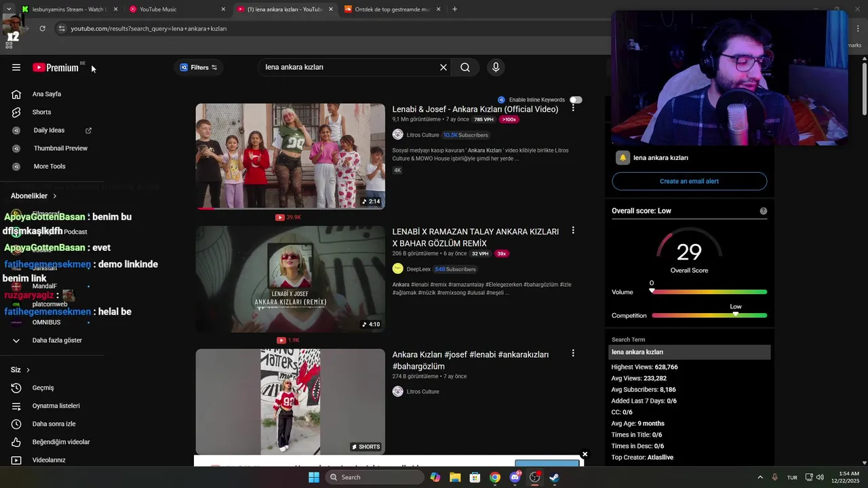The height and width of the screenshot is (488, 868).
Task: Open DeepLeex channel link
Action: pos(418,269)
